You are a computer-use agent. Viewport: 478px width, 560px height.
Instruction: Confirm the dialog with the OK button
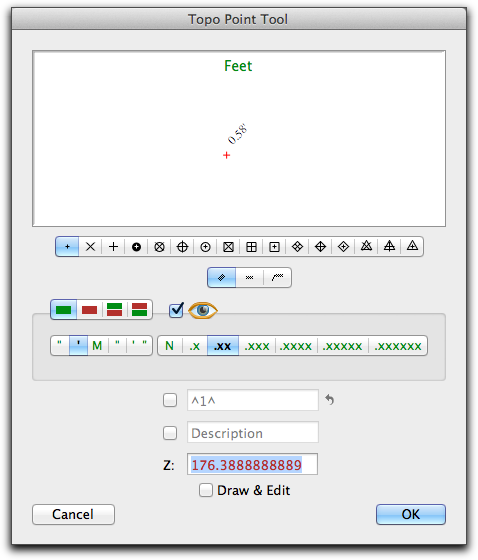pos(410,514)
